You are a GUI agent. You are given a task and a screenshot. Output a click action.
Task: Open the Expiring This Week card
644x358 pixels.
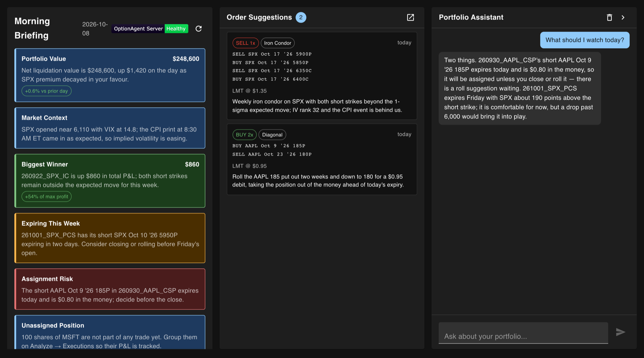(110, 238)
